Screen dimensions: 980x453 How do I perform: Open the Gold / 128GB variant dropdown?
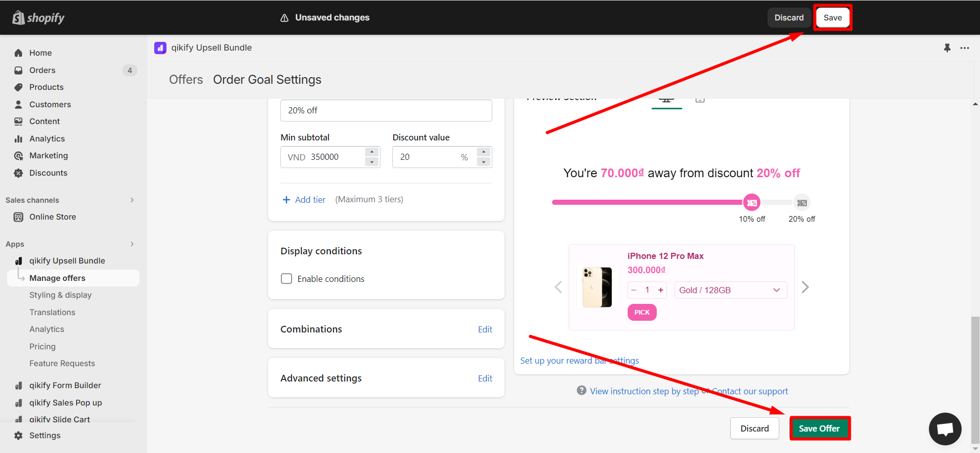click(731, 290)
